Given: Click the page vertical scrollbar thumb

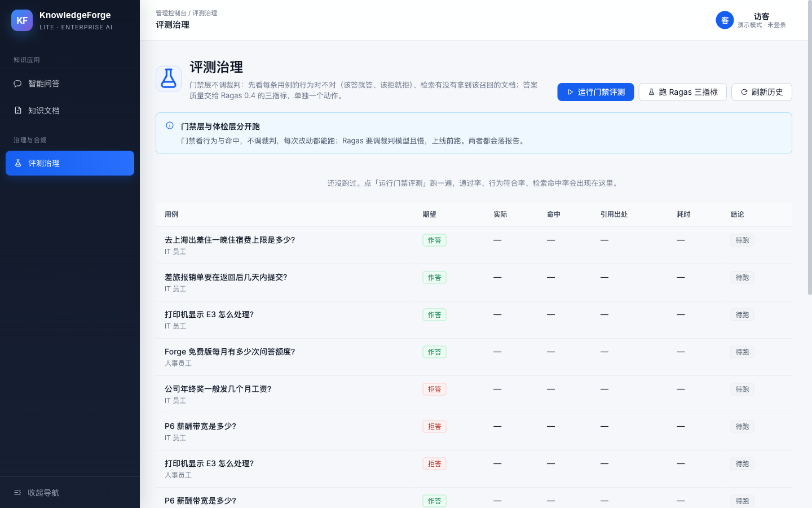Looking at the screenshot, I should click(x=810, y=147).
